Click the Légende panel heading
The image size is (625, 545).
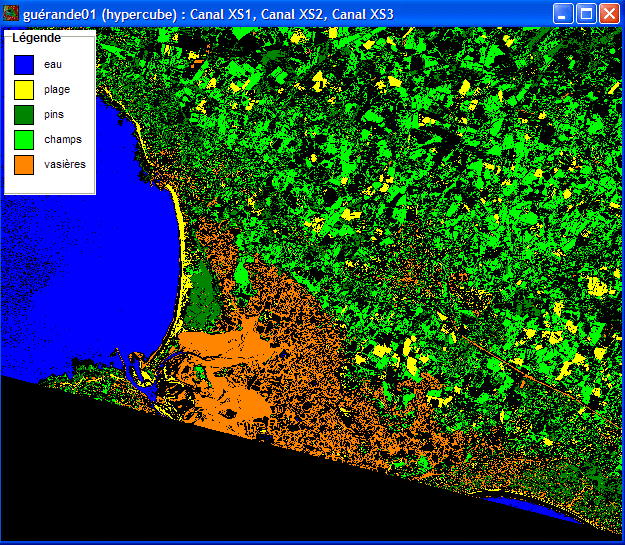click(x=36, y=38)
